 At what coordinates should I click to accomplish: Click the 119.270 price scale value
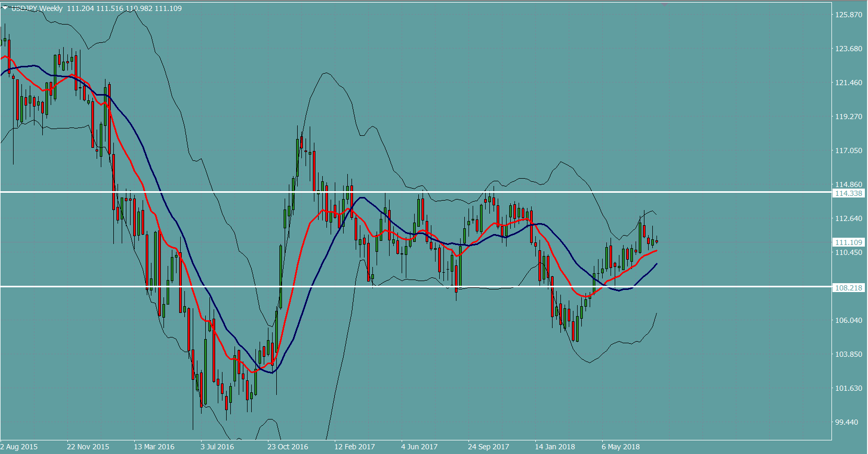pyautogui.click(x=849, y=117)
